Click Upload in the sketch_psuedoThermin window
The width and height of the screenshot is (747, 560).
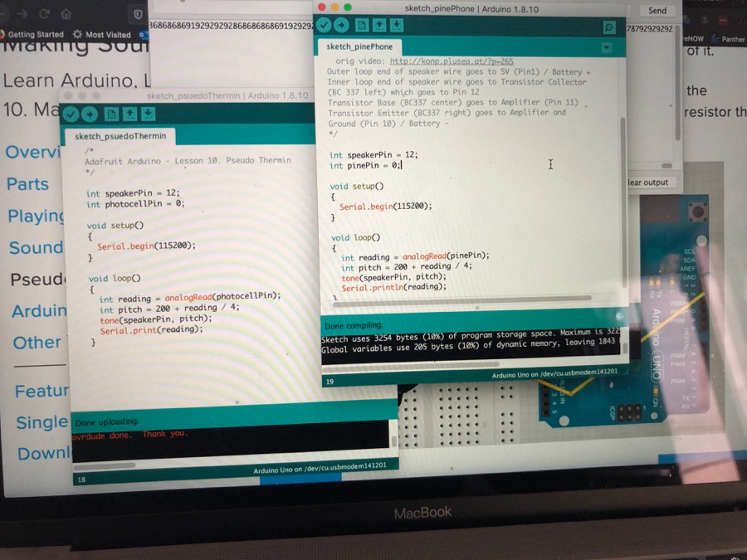89,114
